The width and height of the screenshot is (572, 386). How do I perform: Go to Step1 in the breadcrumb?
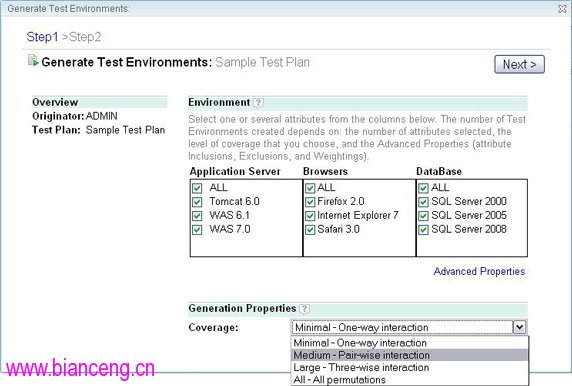tap(42, 37)
